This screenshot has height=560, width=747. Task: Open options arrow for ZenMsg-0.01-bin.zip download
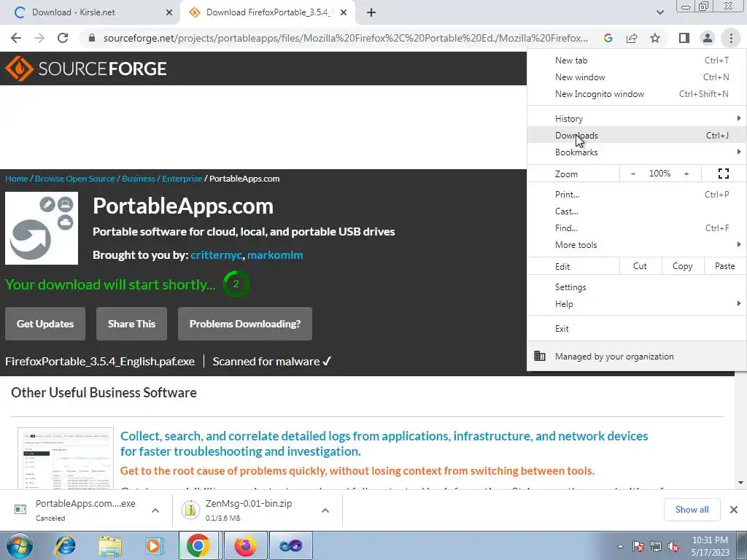pyautogui.click(x=325, y=510)
